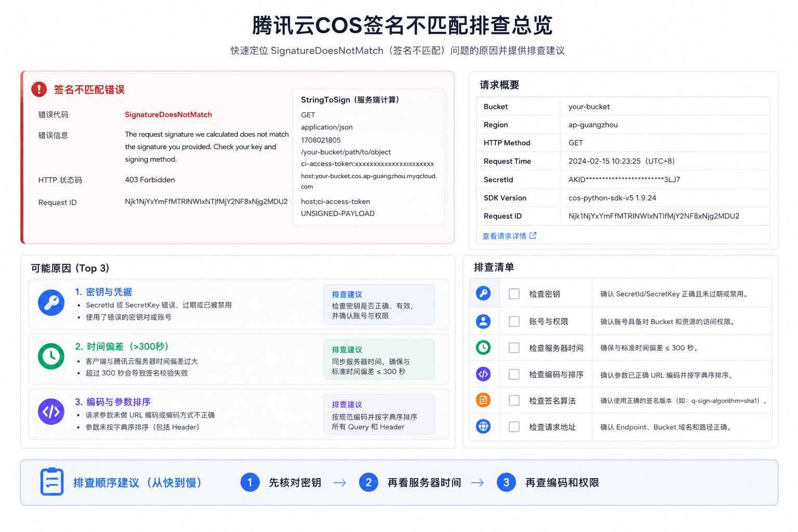The width and height of the screenshot is (798, 532).
Task: Click the 确认 Endpoint、Bucket 域名和路径正确 description
Action: coord(667,427)
